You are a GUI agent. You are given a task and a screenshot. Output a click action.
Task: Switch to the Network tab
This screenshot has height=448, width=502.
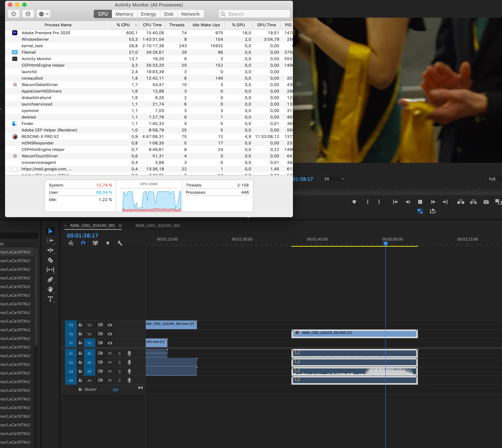[190, 14]
